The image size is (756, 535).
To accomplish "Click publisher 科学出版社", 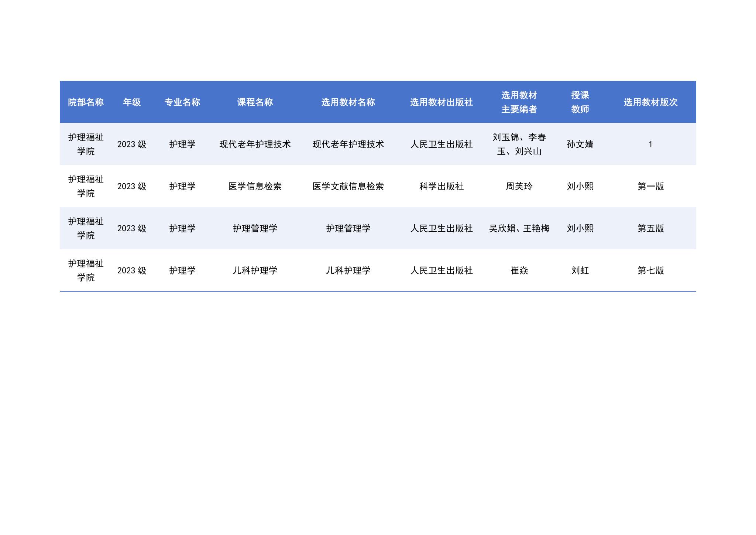I will point(441,187).
